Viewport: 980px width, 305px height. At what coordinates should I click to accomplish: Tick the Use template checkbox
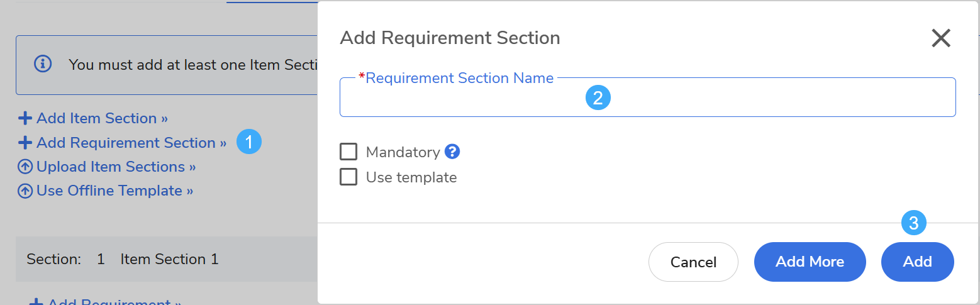348,177
